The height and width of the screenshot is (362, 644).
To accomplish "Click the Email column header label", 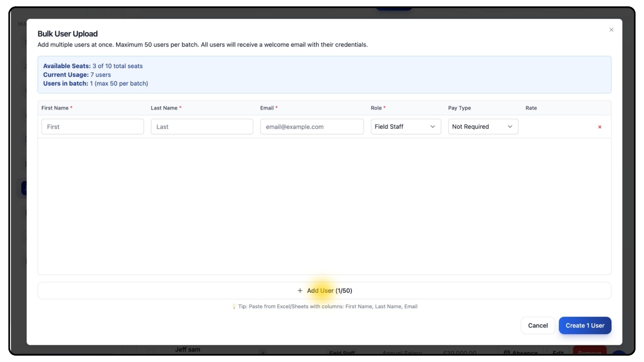I will (267, 108).
